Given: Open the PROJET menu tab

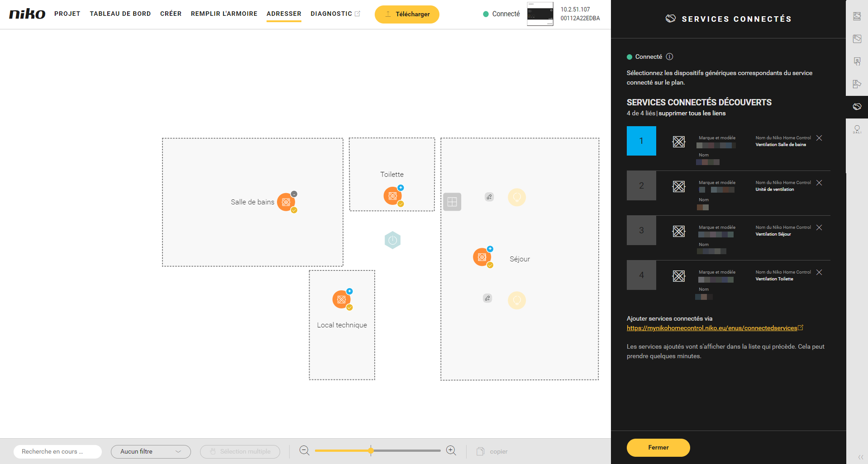Looking at the screenshot, I should point(67,14).
